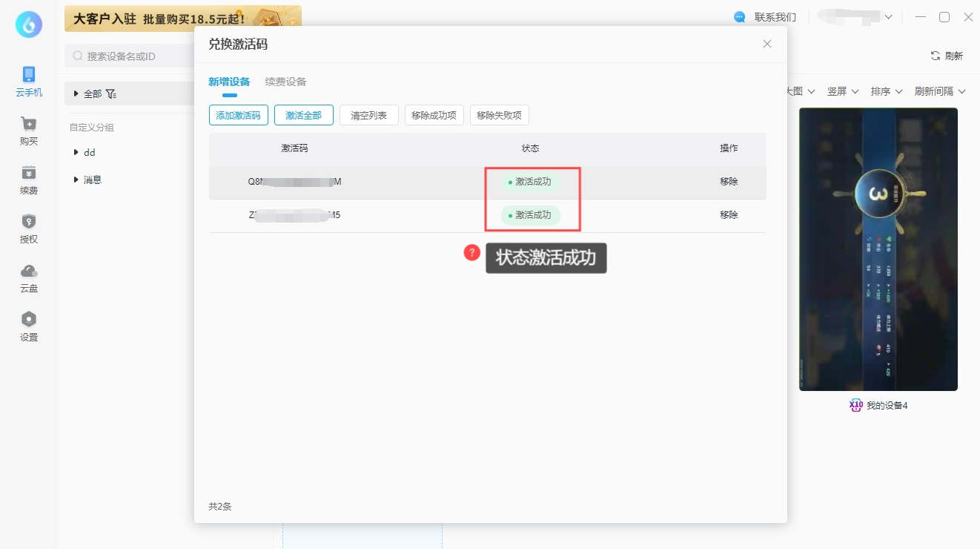The image size is (980, 549).
Task: Open the 竖屏 orientation dropdown
Action: click(x=842, y=91)
